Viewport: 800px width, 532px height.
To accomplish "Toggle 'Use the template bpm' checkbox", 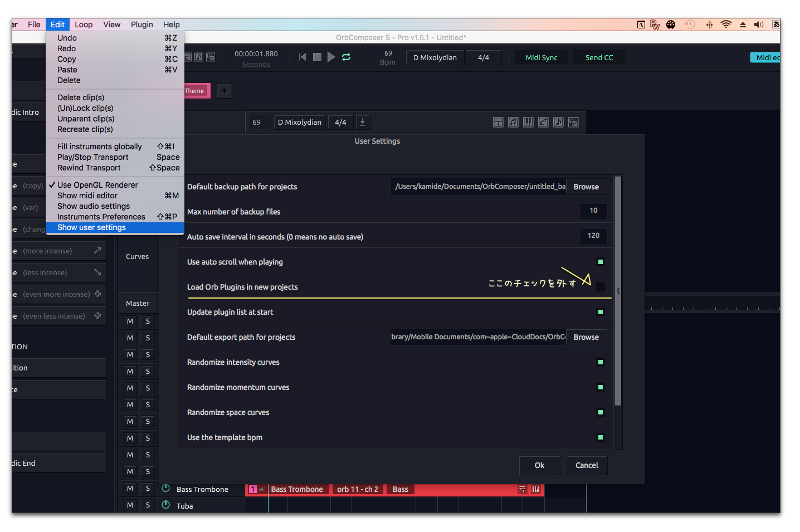I will [600, 437].
